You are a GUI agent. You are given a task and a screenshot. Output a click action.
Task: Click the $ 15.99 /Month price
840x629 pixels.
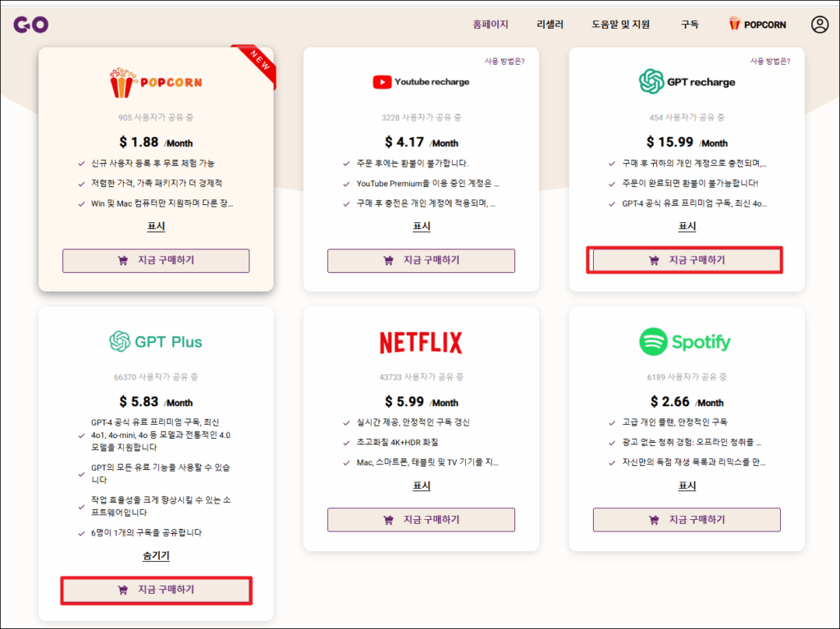coord(687,142)
